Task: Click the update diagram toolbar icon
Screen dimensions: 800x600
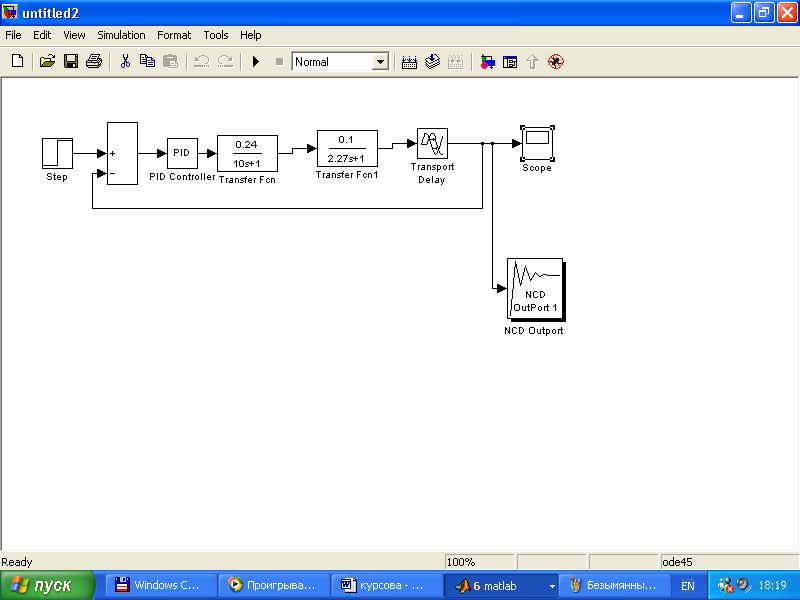Action: tap(432, 62)
